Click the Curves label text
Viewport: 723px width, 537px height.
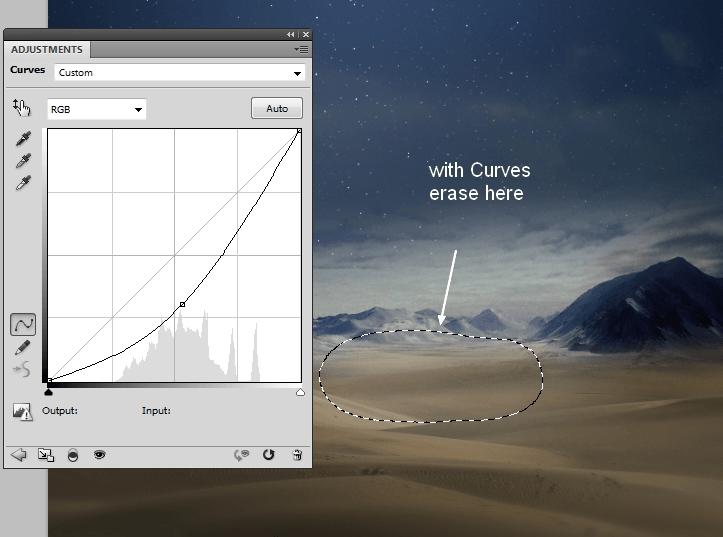tap(28, 70)
